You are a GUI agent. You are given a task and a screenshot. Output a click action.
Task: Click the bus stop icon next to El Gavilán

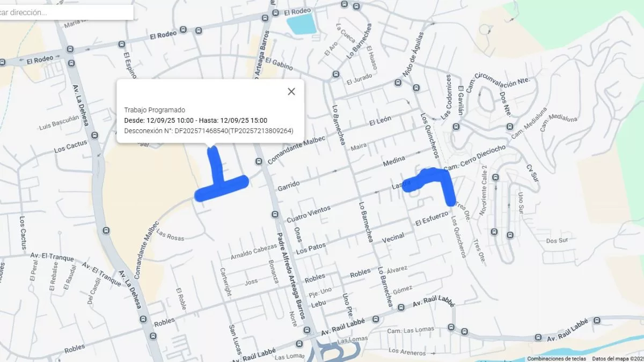coord(456,127)
